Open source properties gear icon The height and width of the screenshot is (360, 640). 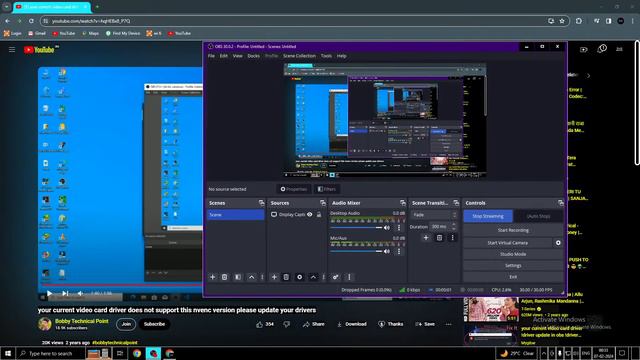tap(300, 277)
